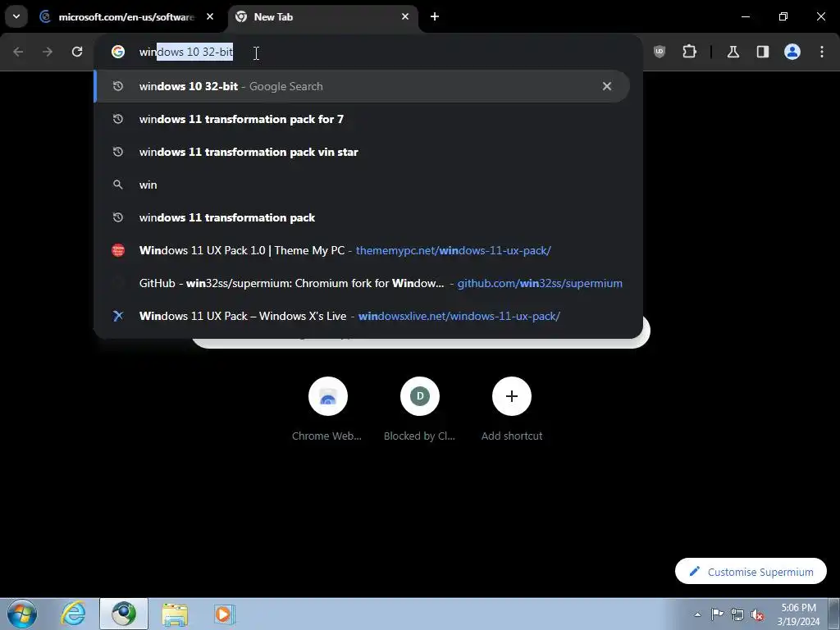Image resolution: width=840 pixels, height=630 pixels.
Task: Open the uBlock Origin extension icon
Action: click(660, 52)
